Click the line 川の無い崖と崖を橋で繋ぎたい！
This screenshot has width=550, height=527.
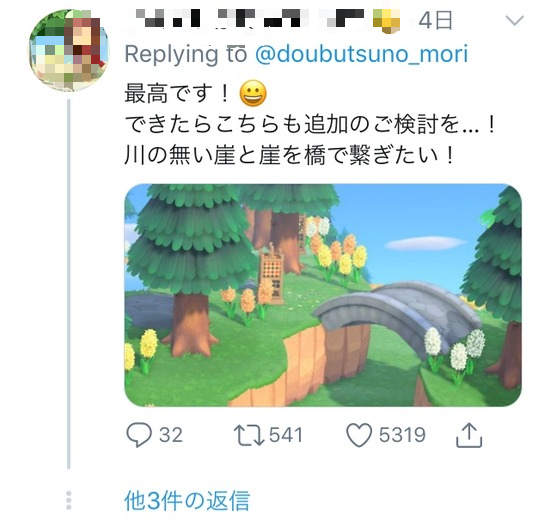[290, 155]
